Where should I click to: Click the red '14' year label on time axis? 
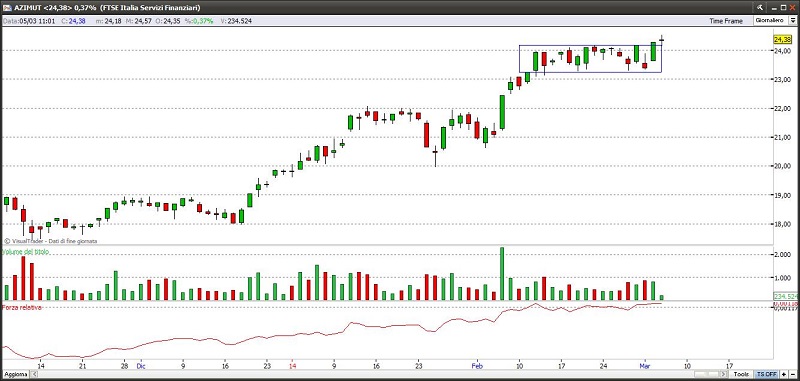292,366
